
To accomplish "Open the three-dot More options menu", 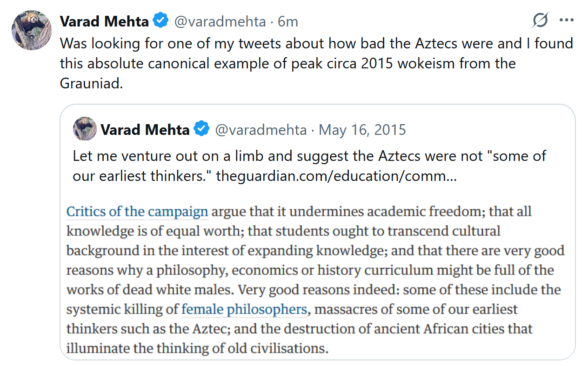I will [x=566, y=20].
